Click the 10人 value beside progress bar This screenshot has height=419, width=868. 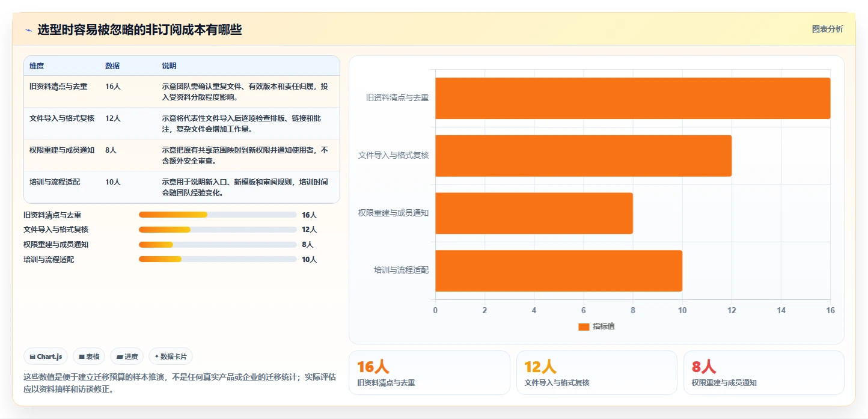(x=309, y=260)
